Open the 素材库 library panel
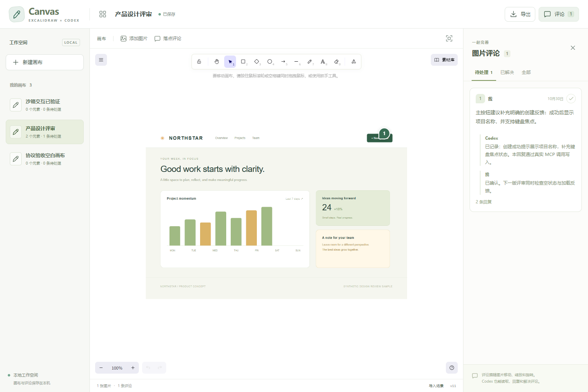Viewport: 588px width, 392px height. pyautogui.click(x=444, y=60)
